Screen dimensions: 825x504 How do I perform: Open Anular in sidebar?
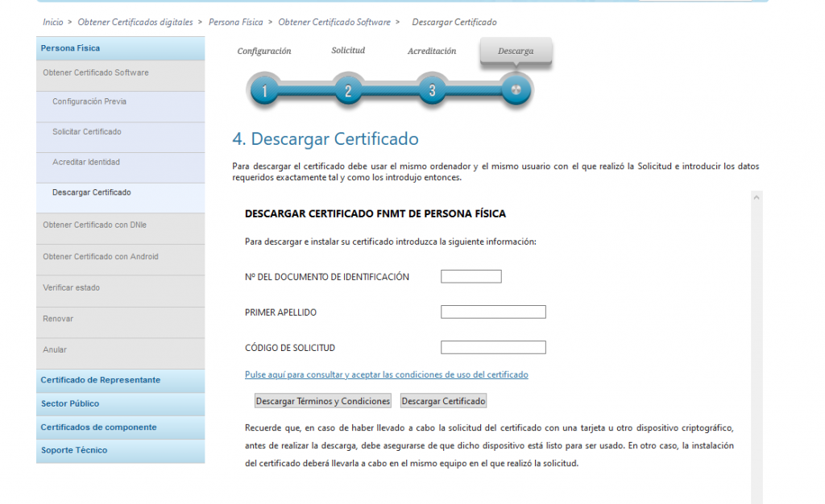coord(121,353)
